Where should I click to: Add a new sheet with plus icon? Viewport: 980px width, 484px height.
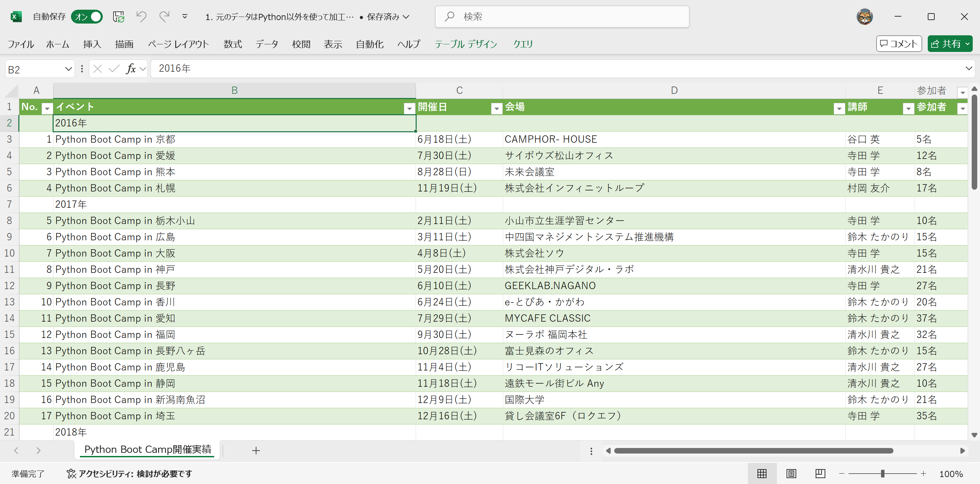[256, 451]
